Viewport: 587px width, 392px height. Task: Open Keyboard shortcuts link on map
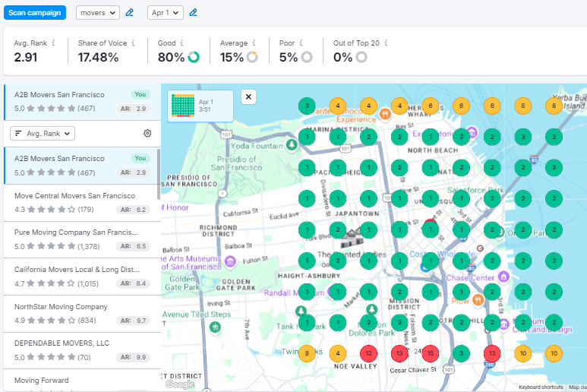[541, 387]
